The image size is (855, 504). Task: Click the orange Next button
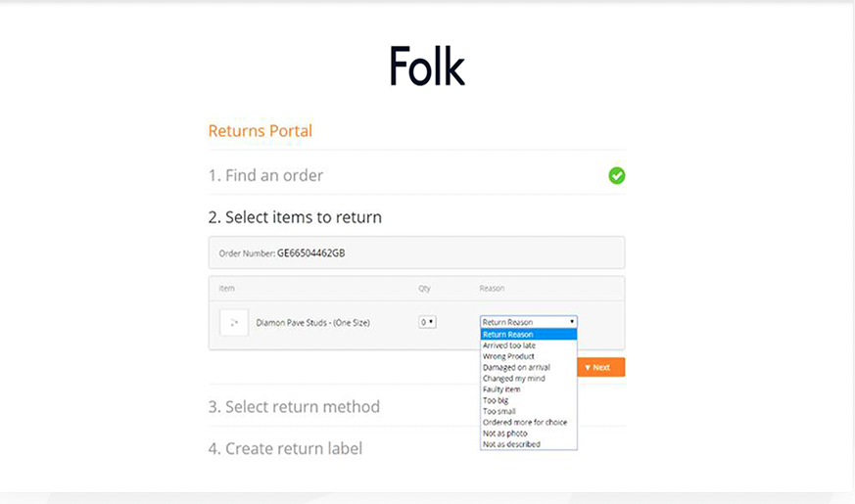point(601,367)
